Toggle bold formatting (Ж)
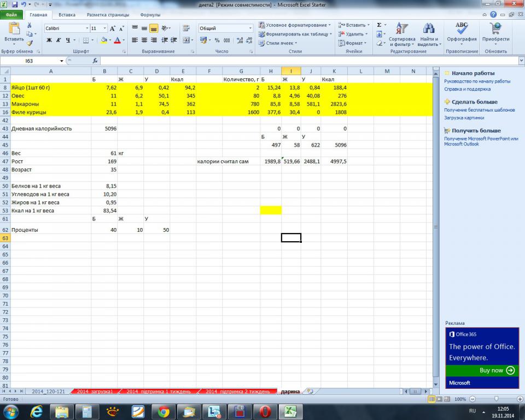This screenshot has height=420, width=525. 49,40
